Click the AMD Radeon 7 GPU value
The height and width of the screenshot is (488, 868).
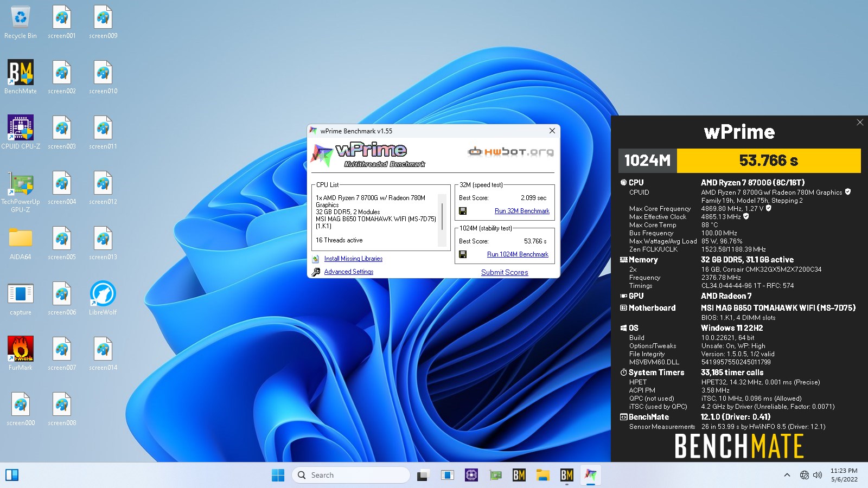726,296
